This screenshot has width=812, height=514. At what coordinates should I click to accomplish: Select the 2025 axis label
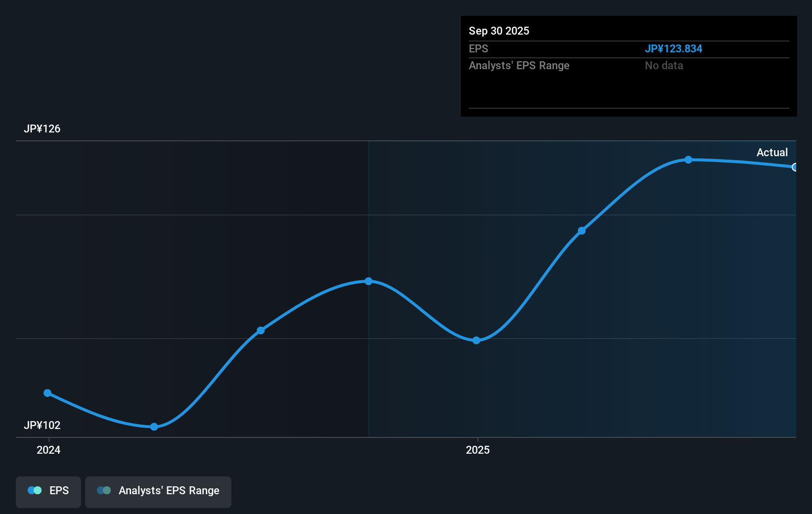478,450
